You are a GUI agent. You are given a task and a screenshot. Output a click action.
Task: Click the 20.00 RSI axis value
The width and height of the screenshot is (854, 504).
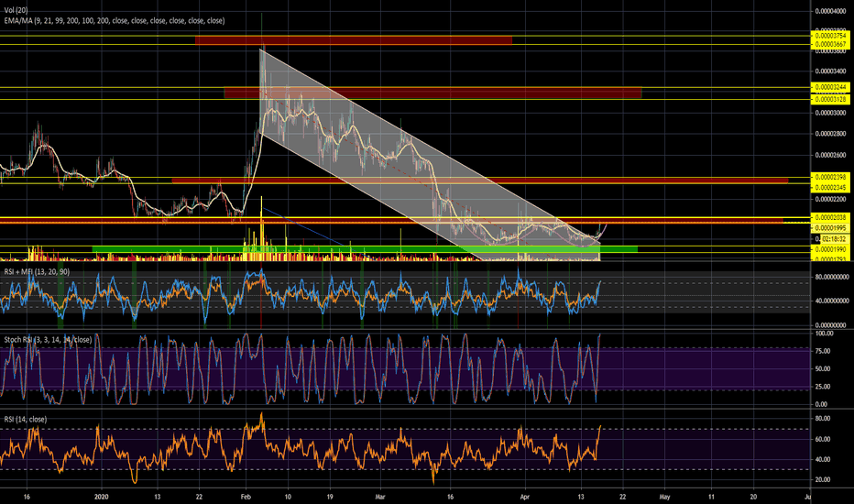click(823, 479)
